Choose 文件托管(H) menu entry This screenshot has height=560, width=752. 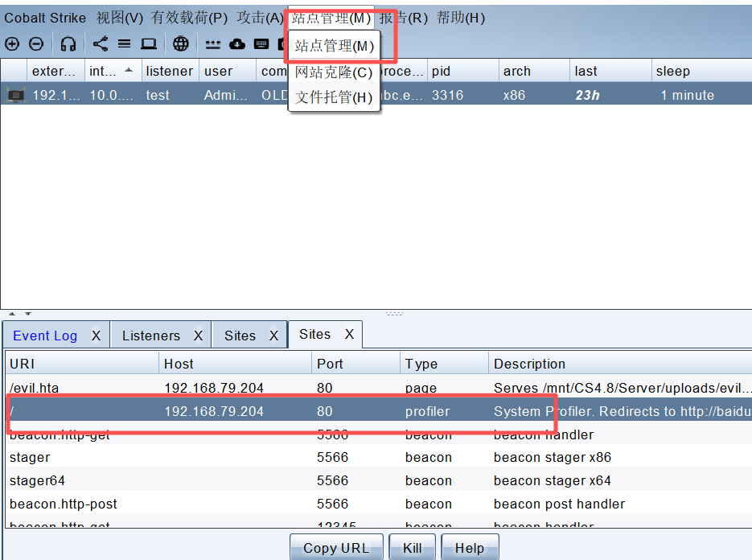tap(335, 97)
